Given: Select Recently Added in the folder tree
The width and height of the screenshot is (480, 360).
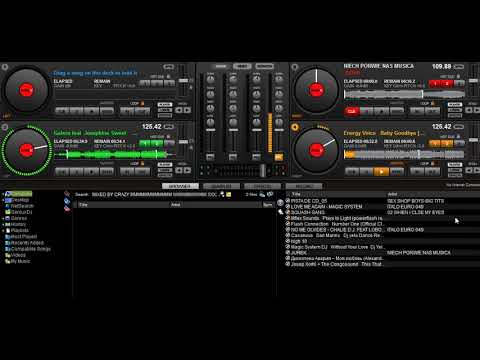Looking at the screenshot, I should click(27, 243).
